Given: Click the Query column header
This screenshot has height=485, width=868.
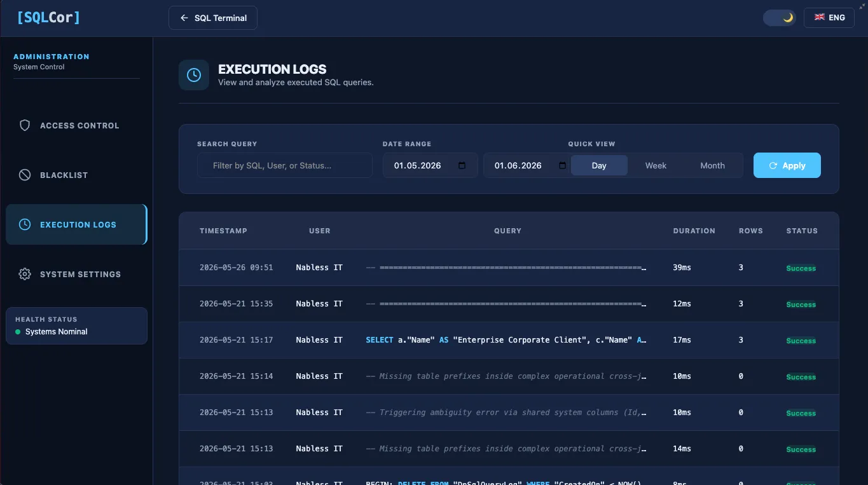Looking at the screenshot, I should click(507, 231).
